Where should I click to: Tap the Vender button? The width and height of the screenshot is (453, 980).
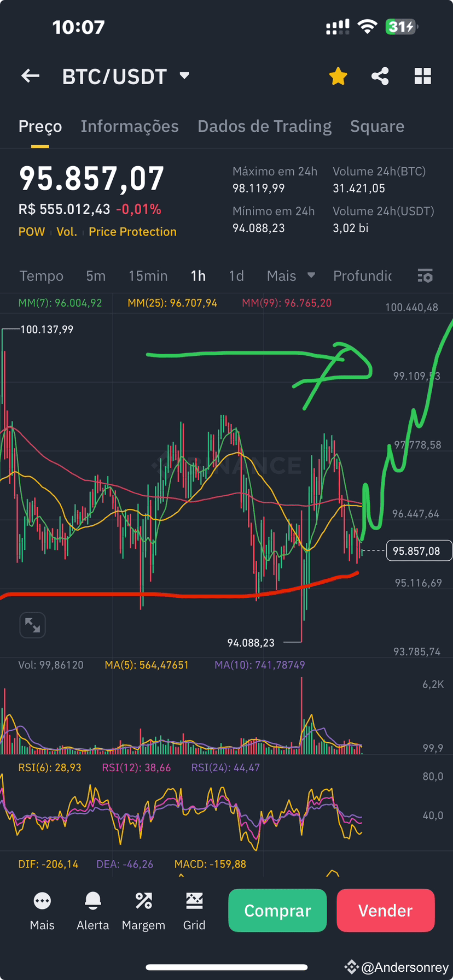click(386, 911)
